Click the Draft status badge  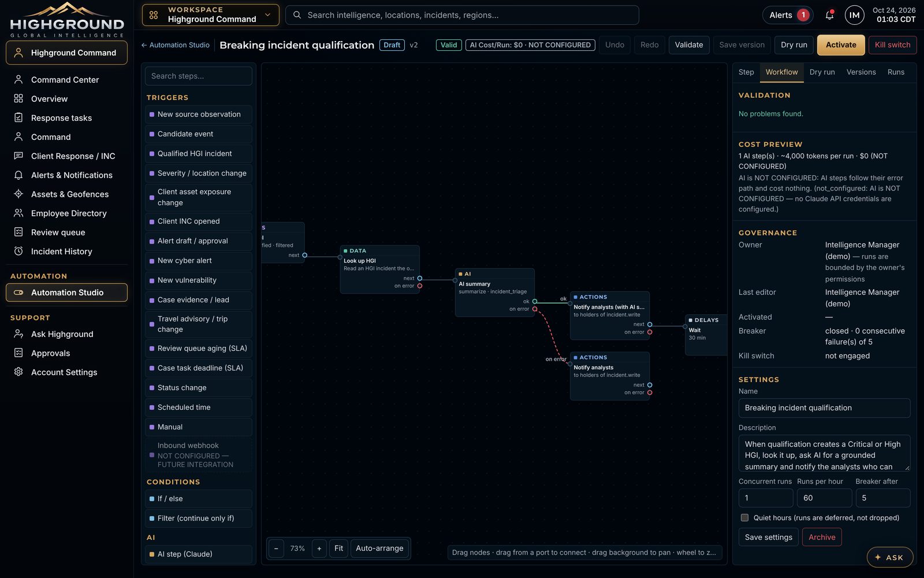392,45
